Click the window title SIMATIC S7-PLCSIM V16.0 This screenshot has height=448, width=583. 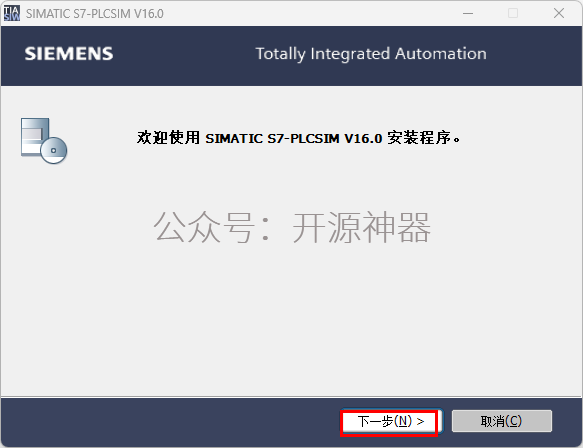pyautogui.click(x=94, y=14)
